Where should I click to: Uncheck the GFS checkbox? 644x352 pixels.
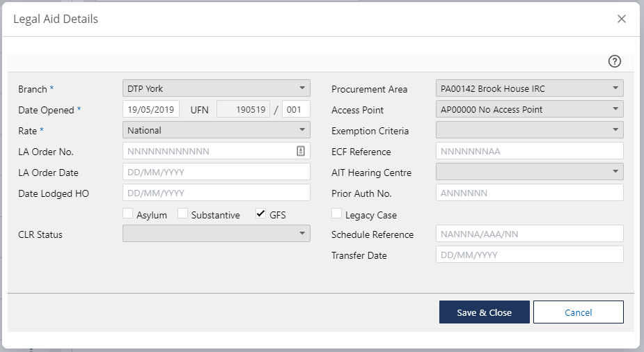pos(261,214)
